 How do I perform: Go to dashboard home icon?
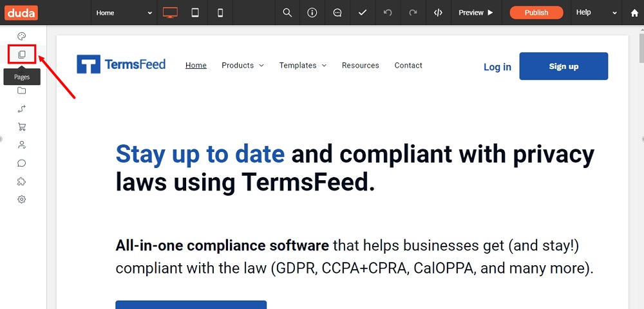634,13
